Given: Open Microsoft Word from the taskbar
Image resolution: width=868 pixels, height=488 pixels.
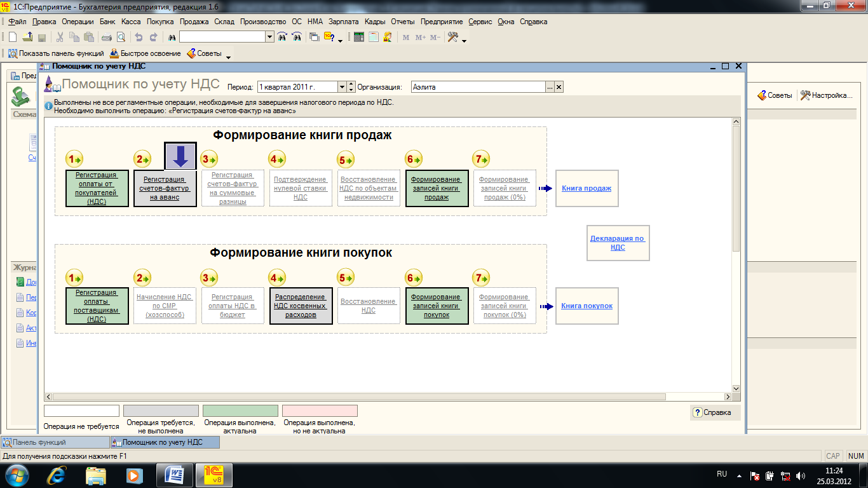Looking at the screenshot, I should click(173, 475).
